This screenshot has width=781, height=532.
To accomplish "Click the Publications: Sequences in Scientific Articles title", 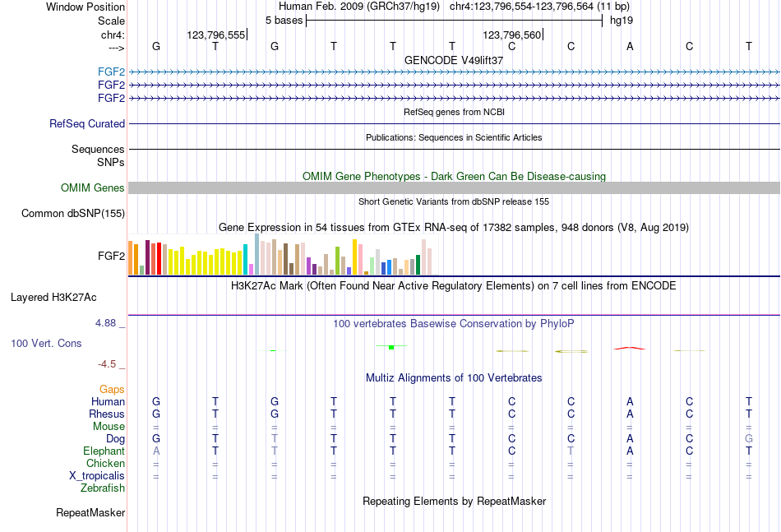I will (x=454, y=137).
